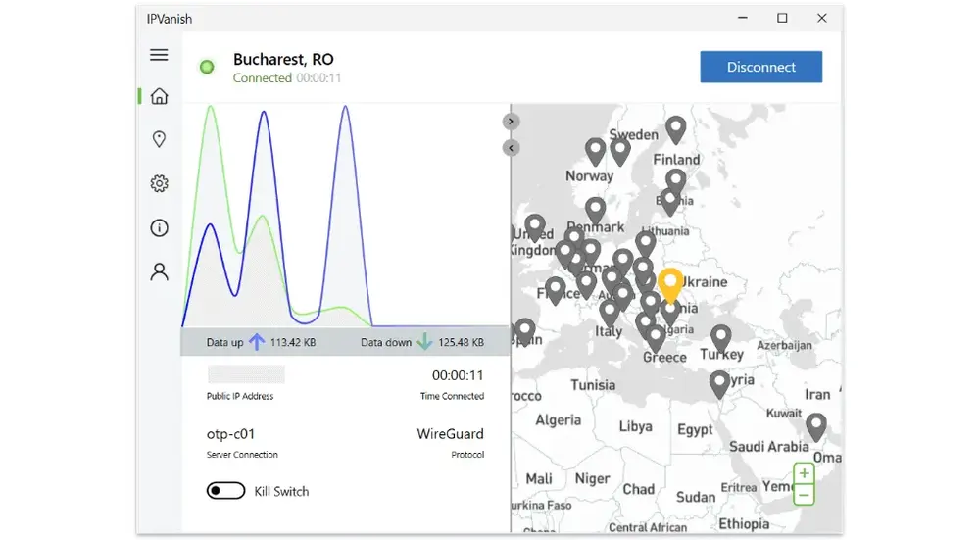Select the yellow Bucharest server pin
The image size is (980, 540).
coord(670,284)
